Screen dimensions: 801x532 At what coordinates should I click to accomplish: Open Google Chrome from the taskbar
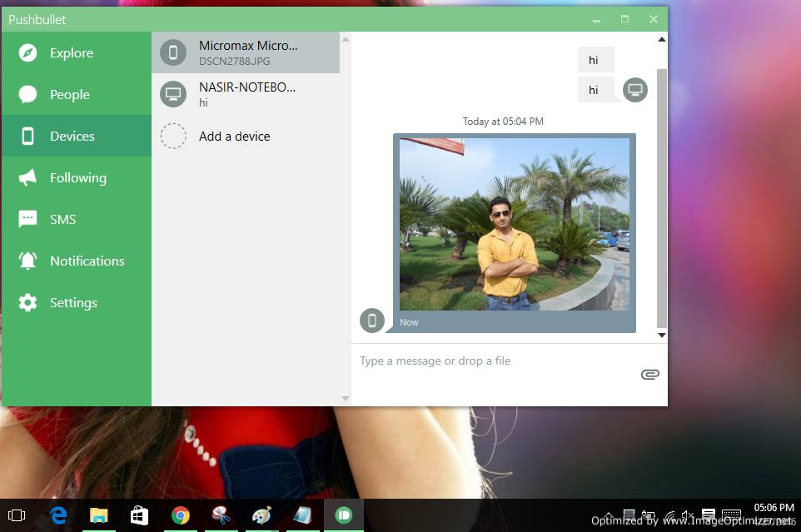coord(181,515)
